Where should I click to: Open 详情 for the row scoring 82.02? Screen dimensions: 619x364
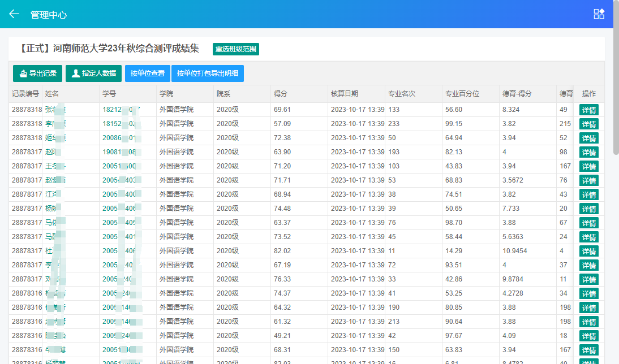coord(588,251)
